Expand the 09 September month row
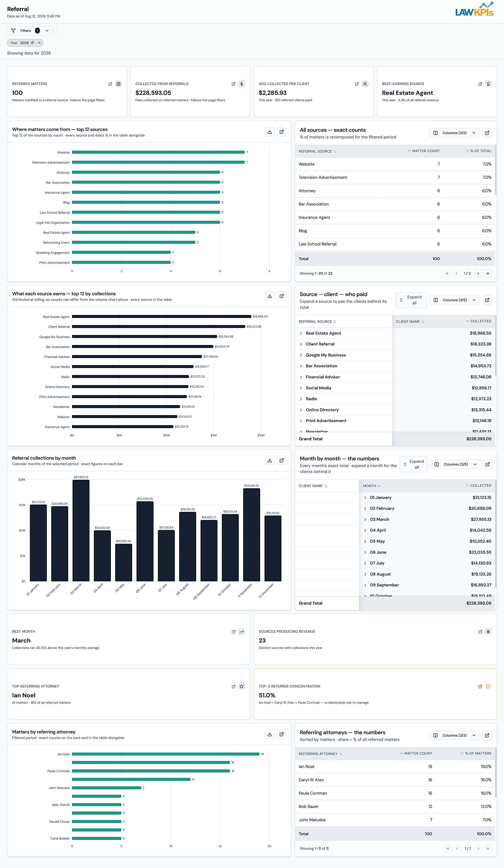The width and height of the screenshot is (504, 868). (x=365, y=585)
